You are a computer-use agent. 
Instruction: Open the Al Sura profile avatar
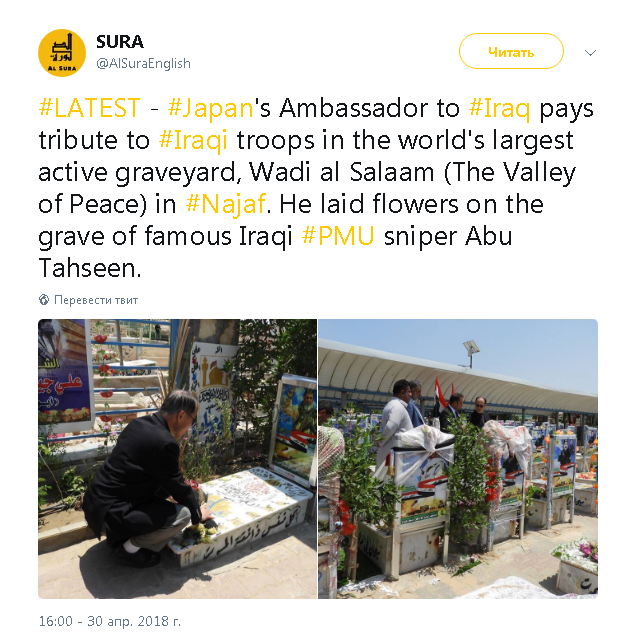62,53
